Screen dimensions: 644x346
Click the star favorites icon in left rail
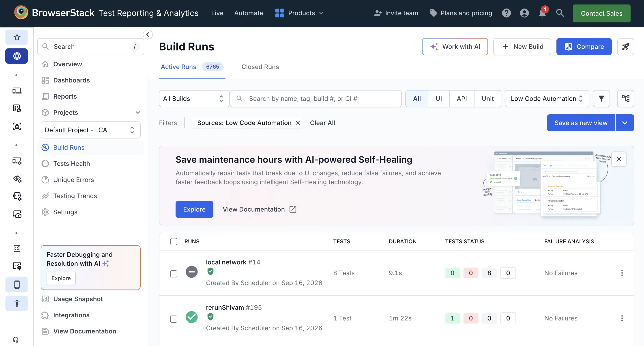point(17,37)
